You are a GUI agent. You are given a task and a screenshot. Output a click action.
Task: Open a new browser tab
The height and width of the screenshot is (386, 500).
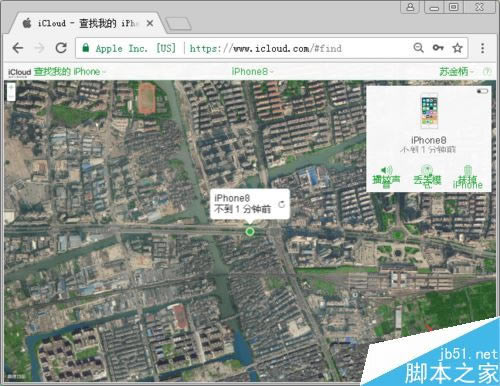click(178, 24)
